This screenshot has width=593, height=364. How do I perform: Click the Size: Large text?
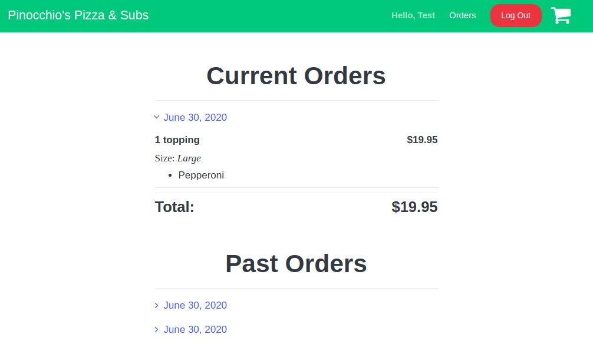(177, 158)
